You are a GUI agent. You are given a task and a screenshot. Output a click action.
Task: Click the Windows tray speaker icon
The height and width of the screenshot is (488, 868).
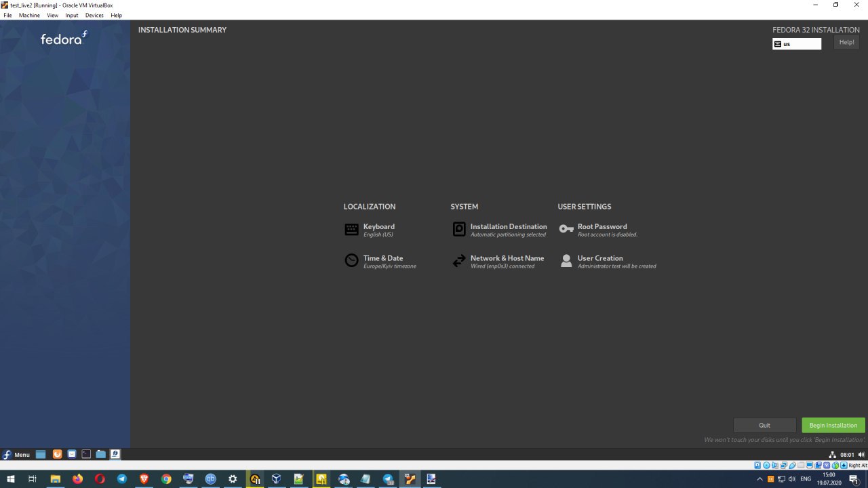(x=791, y=479)
